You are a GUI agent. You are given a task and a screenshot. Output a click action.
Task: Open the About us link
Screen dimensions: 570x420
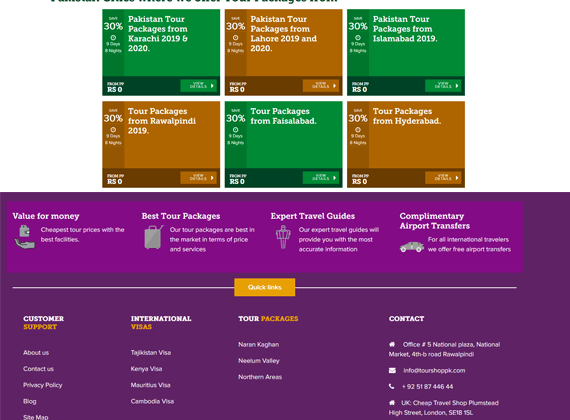[x=36, y=352]
